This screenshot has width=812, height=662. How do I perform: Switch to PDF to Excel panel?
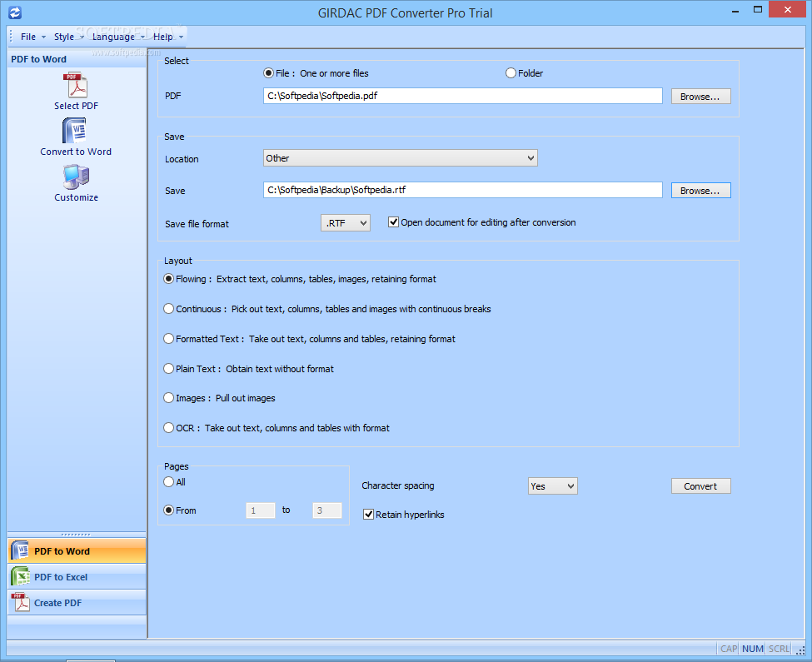click(x=77, y=576)
